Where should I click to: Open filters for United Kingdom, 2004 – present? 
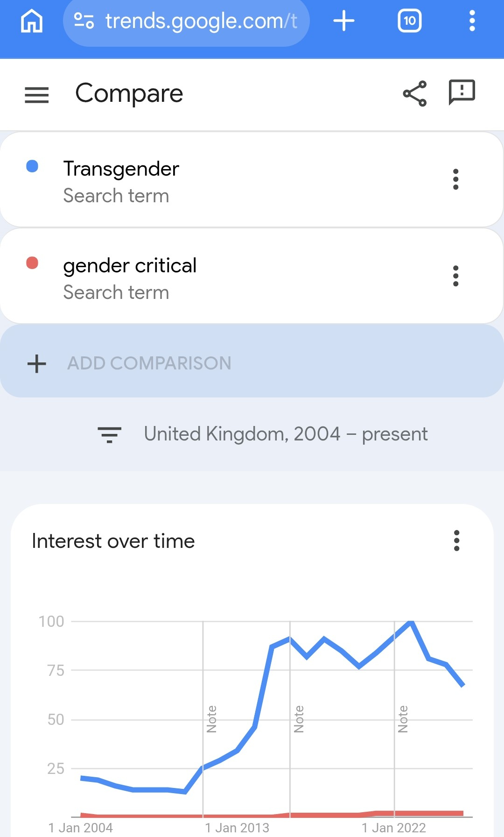pos(109,434)
